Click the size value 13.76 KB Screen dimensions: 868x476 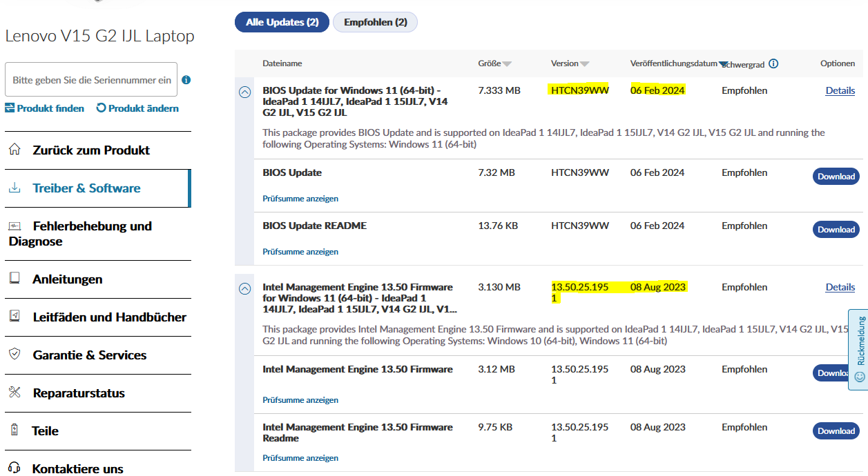point(498,226)
